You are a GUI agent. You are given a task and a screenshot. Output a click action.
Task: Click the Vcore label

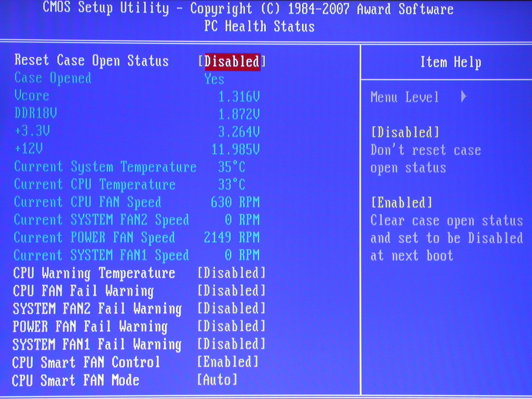point(32,96)
